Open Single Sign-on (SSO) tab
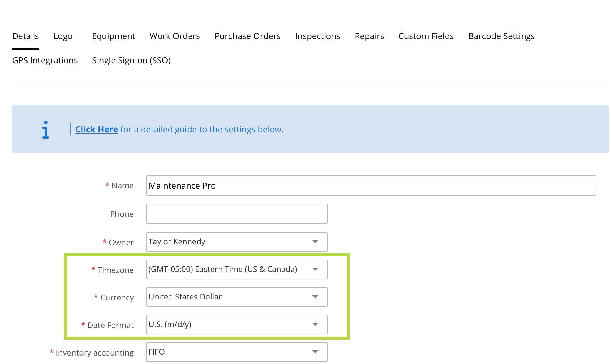 coord(131,60)
